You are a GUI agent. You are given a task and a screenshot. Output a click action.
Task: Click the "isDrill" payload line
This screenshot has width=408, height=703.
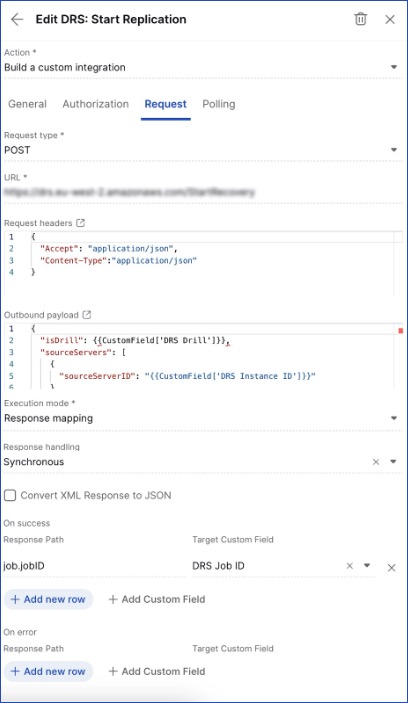click(135, 341)
